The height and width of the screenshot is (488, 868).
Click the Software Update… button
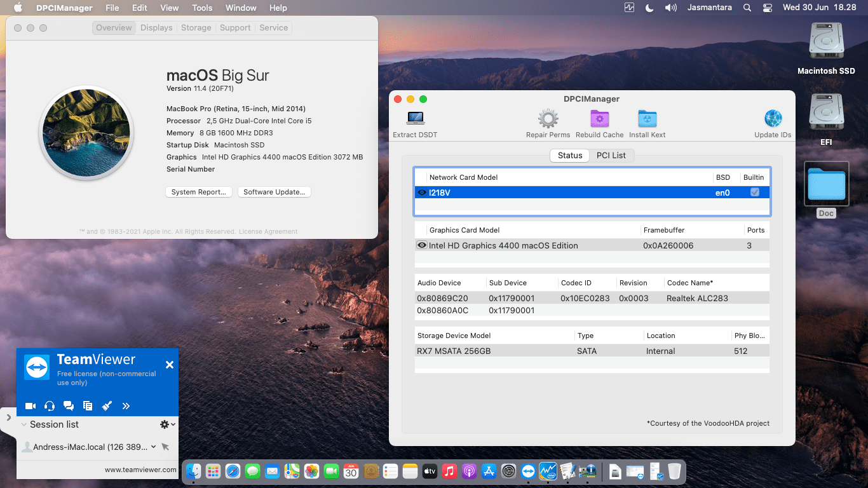(x=275, y=192)
